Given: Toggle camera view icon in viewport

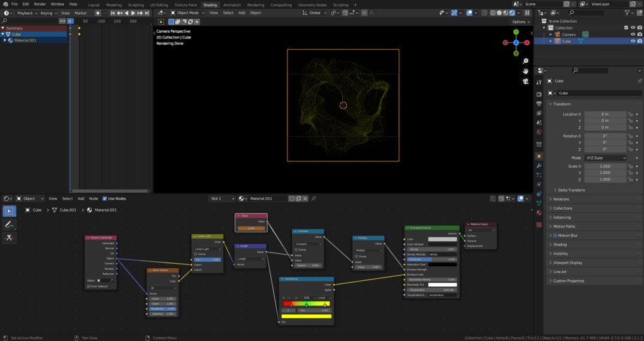Looking at the screenshot, I should click(525, 81).
